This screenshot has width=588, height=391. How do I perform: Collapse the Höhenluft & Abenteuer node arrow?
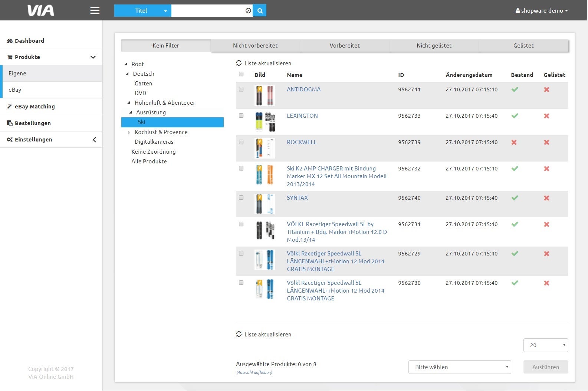pyautogui.click(x=129, y=103)
